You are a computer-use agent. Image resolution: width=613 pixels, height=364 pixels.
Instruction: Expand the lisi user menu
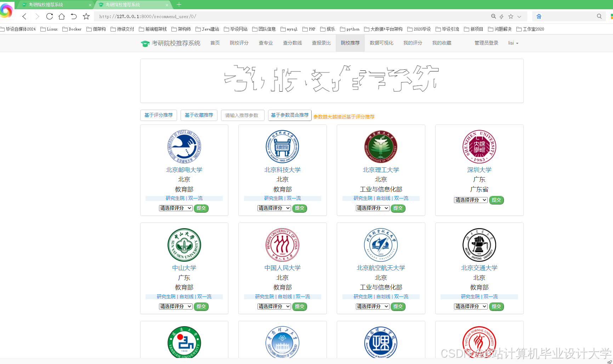click(x=513, y=43)
